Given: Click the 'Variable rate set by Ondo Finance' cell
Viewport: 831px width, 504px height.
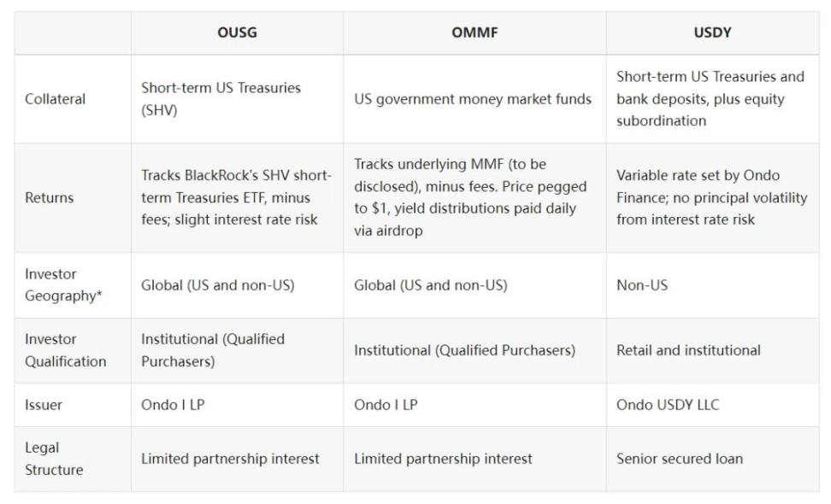Looking at the screenshot, I should point(711,197).
